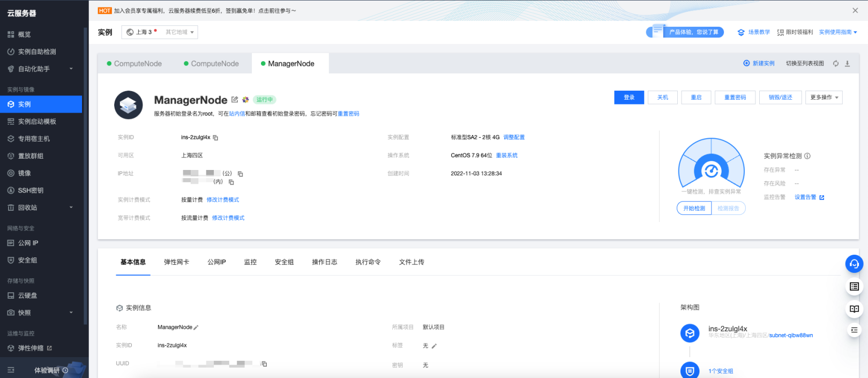Click 开始检测 button
The width and height of the screenshot is (868, 378).
point(694,208)
